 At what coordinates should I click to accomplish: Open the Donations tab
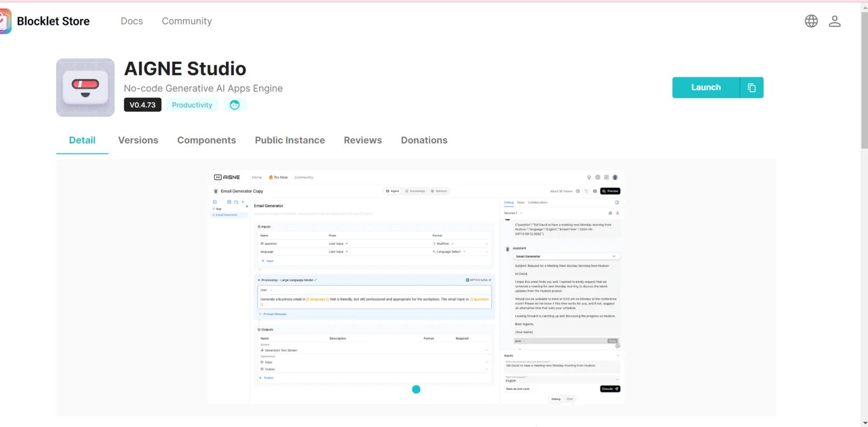click(424, 140)
